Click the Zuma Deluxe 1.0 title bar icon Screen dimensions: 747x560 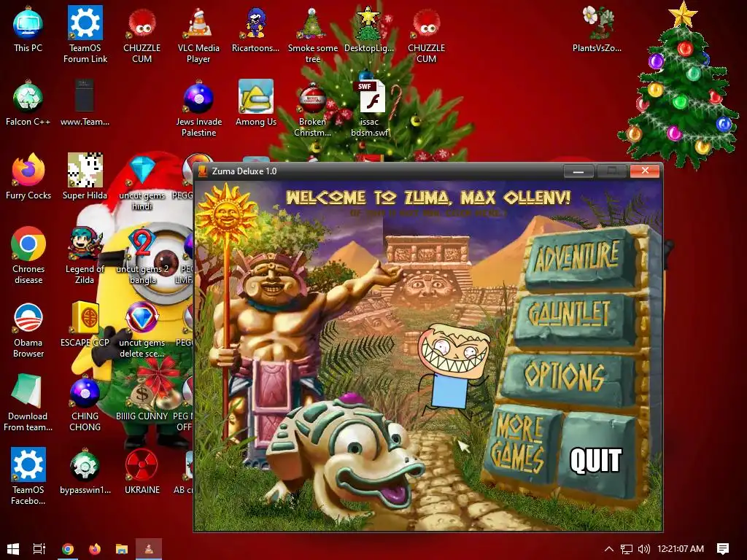tap(203, 171)
